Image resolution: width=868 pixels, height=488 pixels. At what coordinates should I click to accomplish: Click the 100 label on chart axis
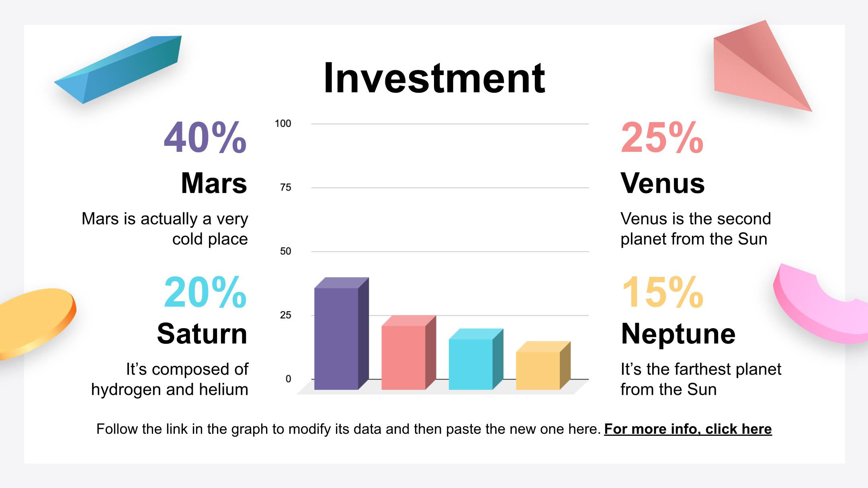[x=283, y=124]
